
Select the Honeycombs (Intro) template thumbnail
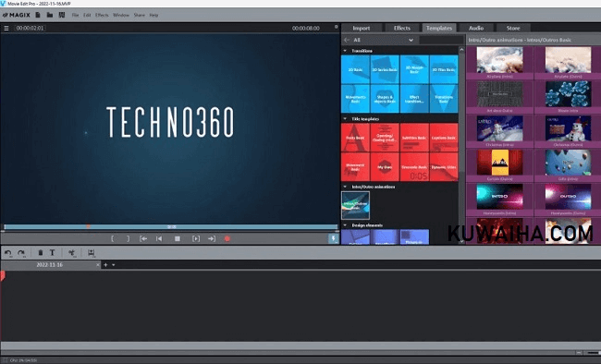pyautogui.click(x=500, y=197)
